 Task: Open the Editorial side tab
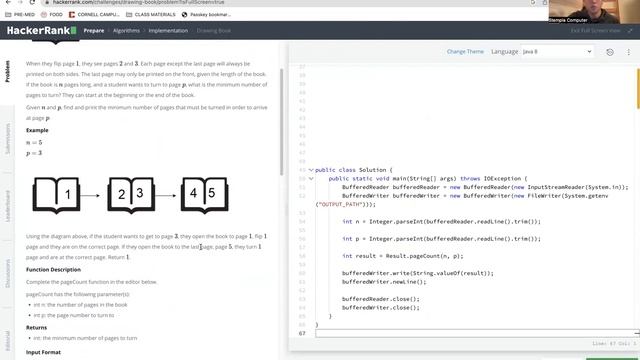coord(7,341)
